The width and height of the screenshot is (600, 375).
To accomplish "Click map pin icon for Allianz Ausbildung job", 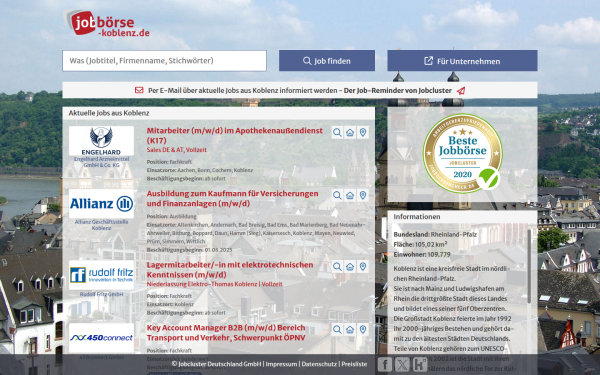I will point(363,196).
